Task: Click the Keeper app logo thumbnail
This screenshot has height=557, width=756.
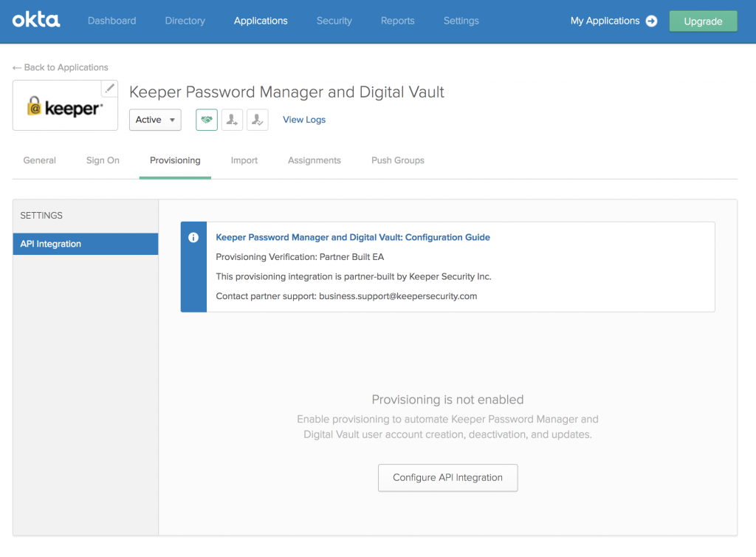Action: tap(65, 106)
